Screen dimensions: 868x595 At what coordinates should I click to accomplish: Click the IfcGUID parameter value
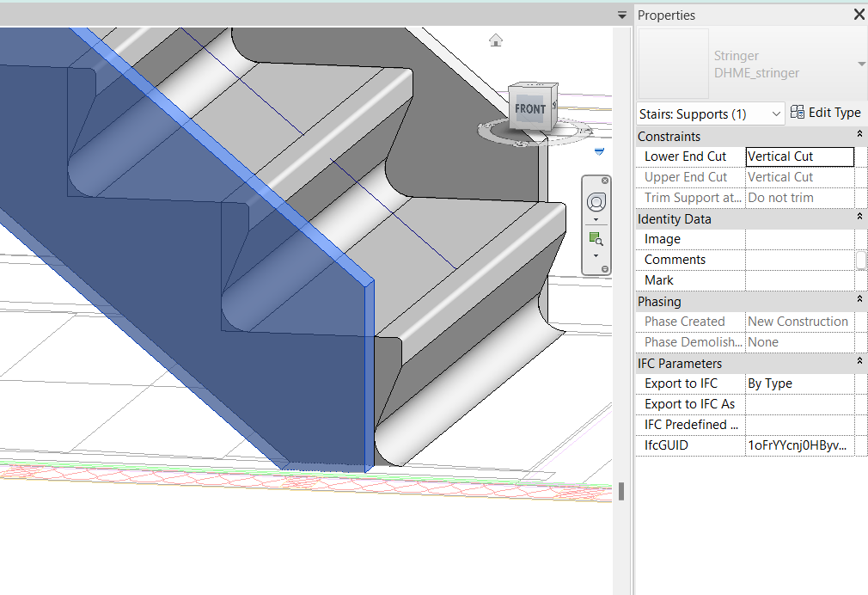pos(799,445)
